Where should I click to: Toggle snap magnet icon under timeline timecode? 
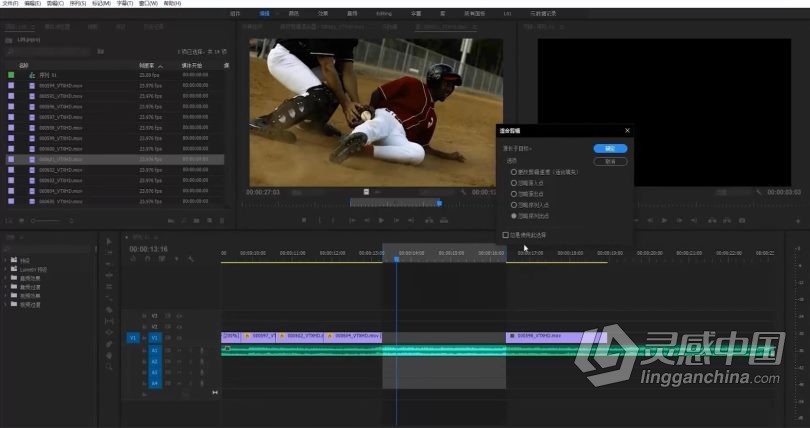148,259
